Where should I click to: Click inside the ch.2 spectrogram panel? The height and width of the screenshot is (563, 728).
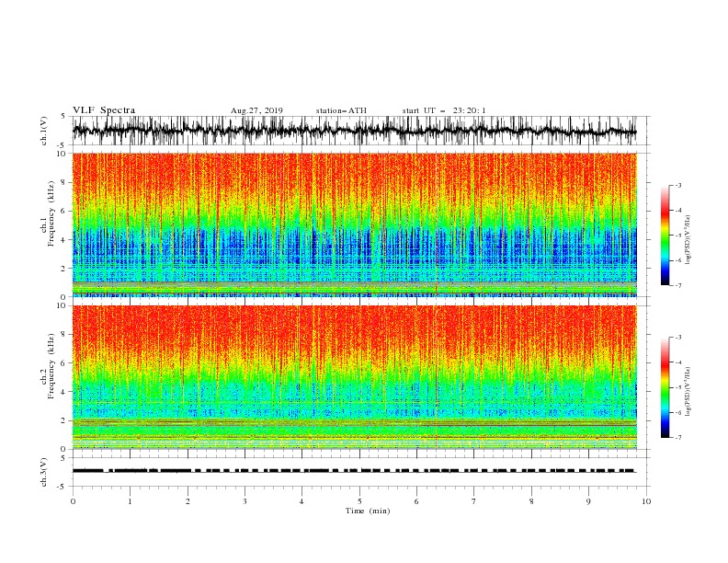(354, 377)
